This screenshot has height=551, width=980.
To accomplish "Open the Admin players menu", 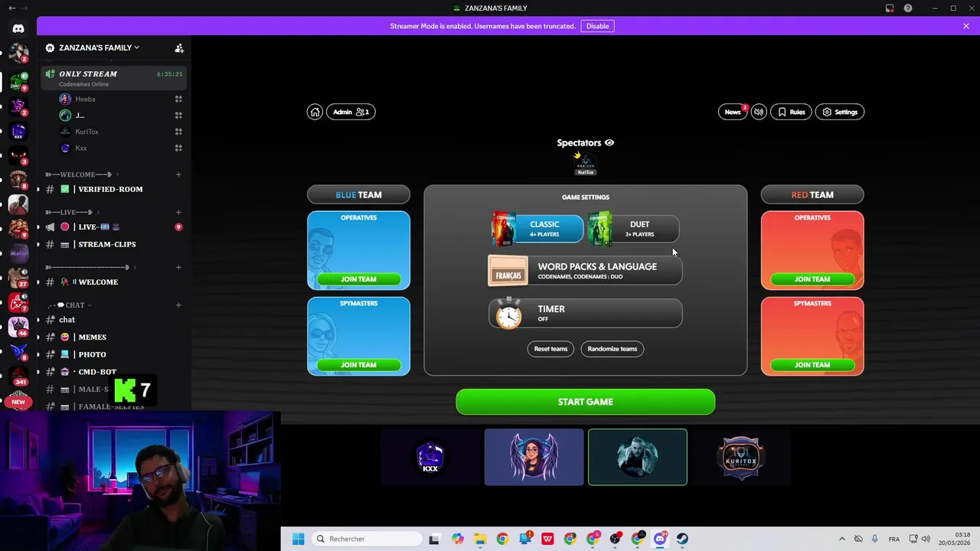I will pyautogui.click(x=351, y=112).
